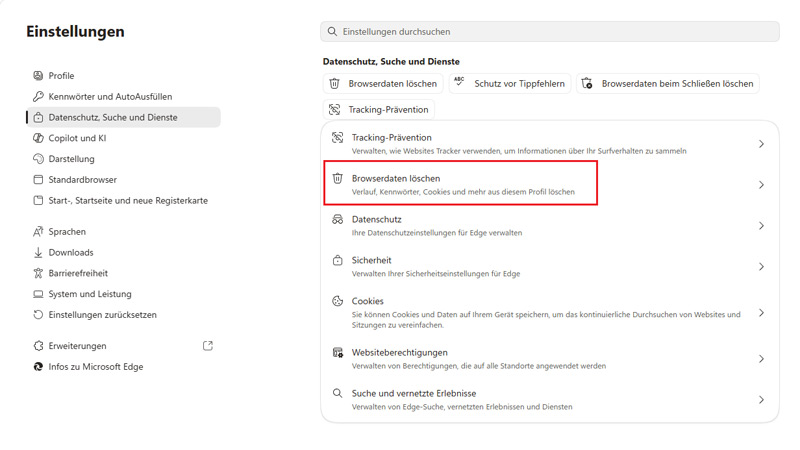
Task: Click the Barrierefreiheit accessibility icon
Action: point(38,273)
